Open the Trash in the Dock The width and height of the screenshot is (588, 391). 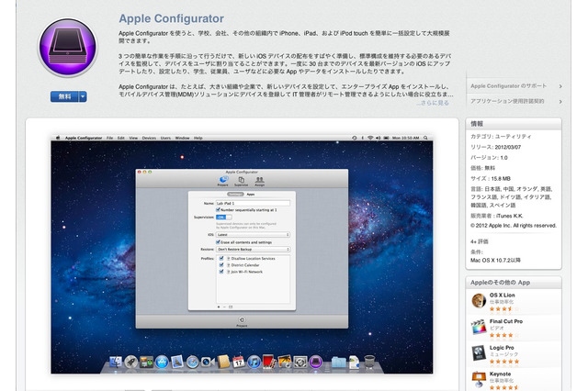click(x=369, y=362)
